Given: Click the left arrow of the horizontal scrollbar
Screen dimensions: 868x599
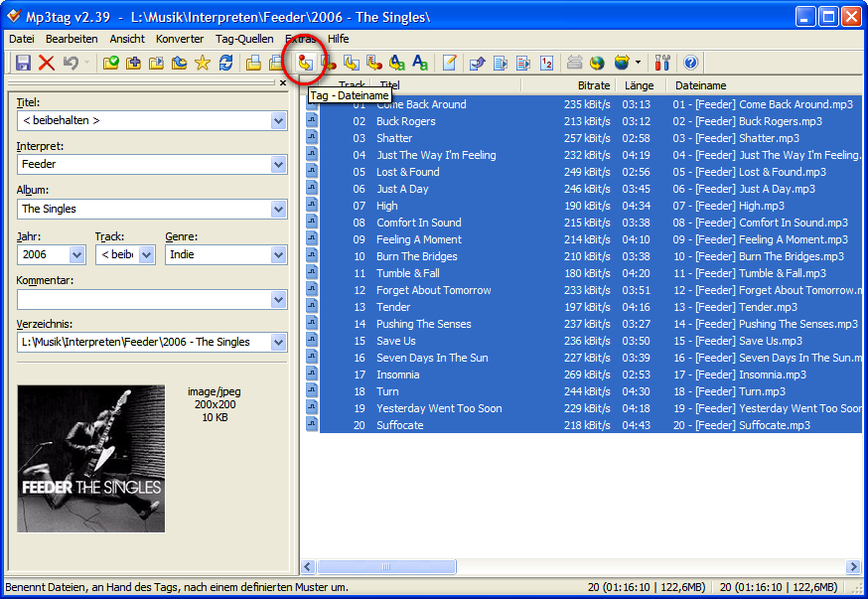Looking at the screenshot, I should point(308,567).
